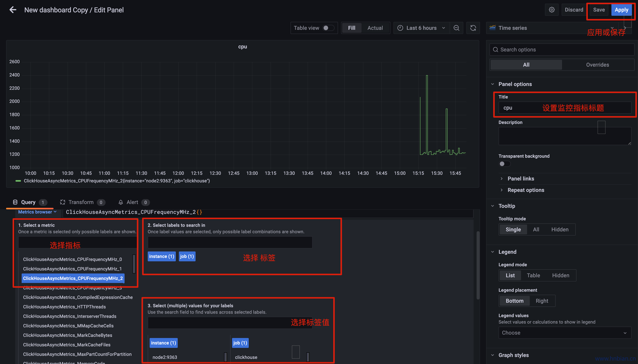Image resolution: width=638 pixels, height=364 pixels.
Task: Click the clock icon in time picker
Action: 400,28
